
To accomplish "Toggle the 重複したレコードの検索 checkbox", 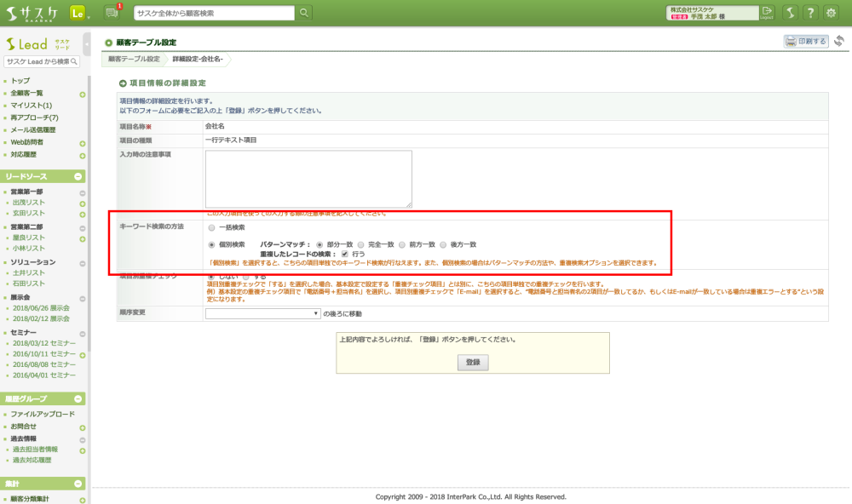I will [345, 254].
